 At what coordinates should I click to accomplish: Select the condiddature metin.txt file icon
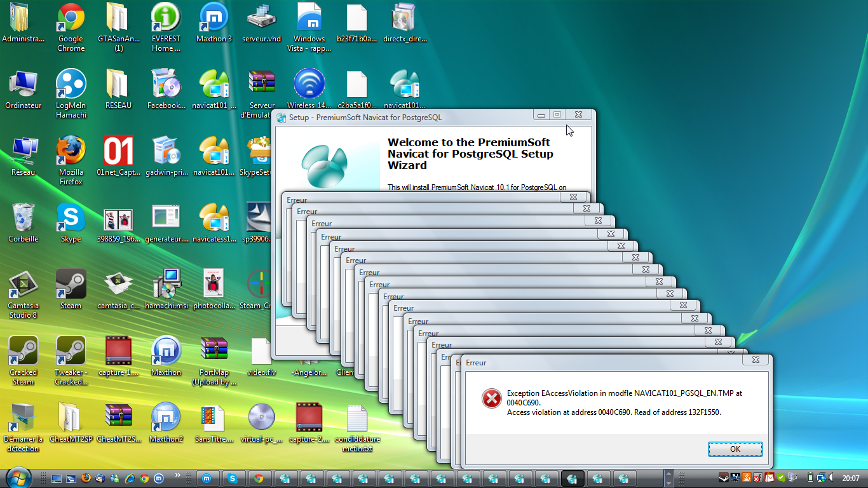356,428
